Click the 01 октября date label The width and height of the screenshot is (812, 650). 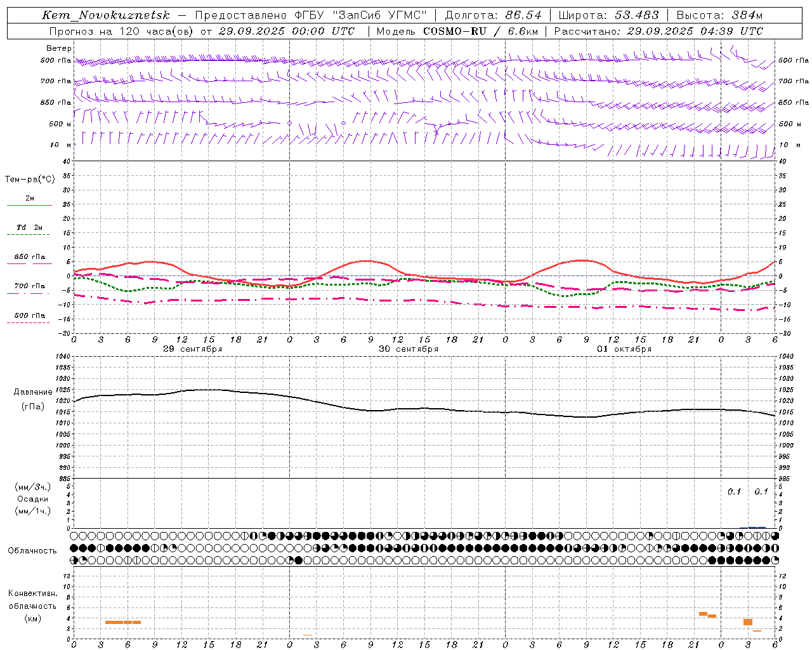tap(624, 349)
